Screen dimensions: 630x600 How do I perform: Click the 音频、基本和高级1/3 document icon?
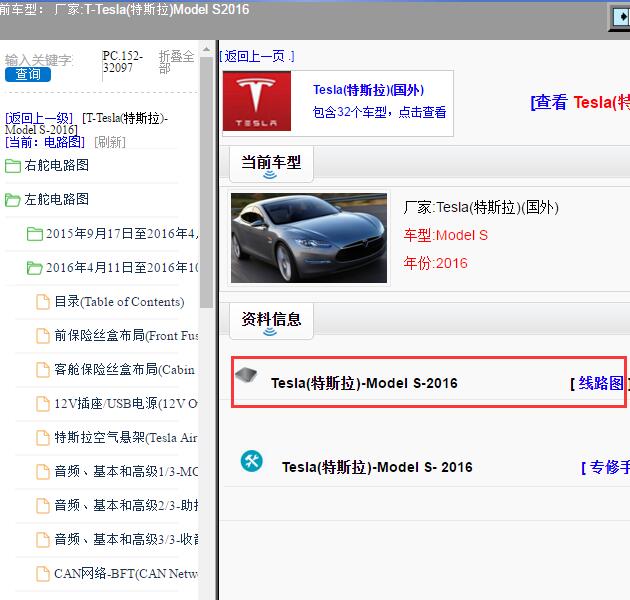click(x=43, y=472)
